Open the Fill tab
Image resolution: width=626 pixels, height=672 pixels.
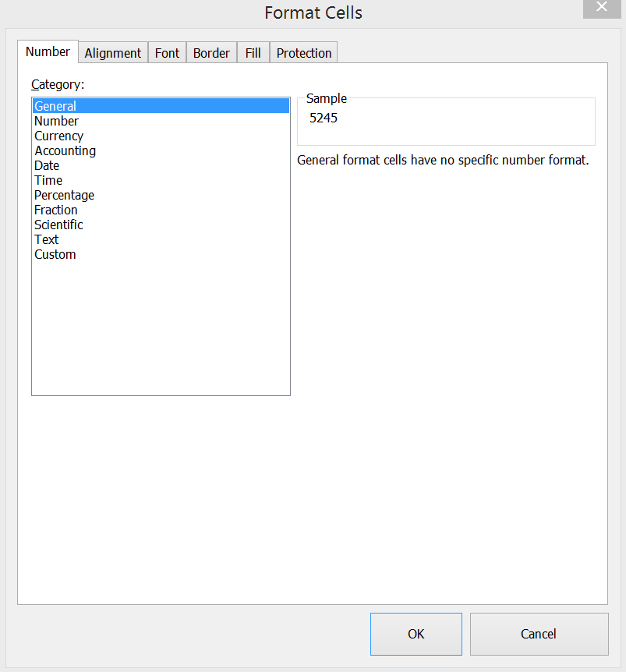coord(253,53)
